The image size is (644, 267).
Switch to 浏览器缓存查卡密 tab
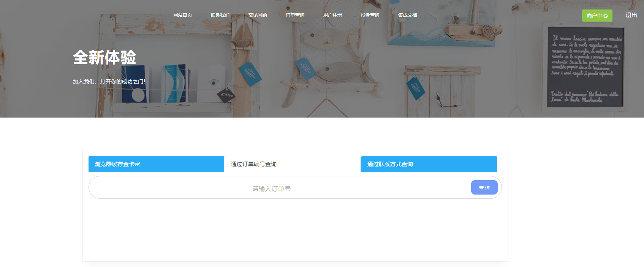pyautogui.click(x=156, y=164)
